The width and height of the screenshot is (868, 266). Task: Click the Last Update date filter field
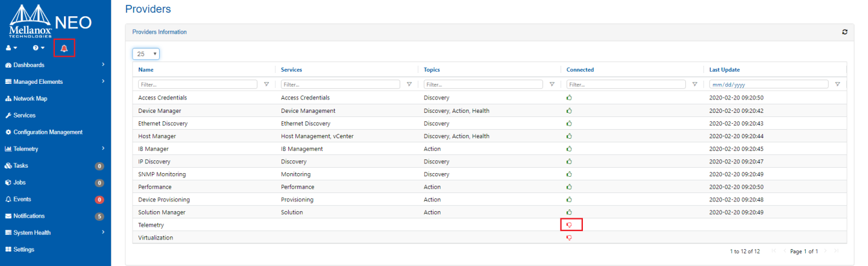(769, 84)
